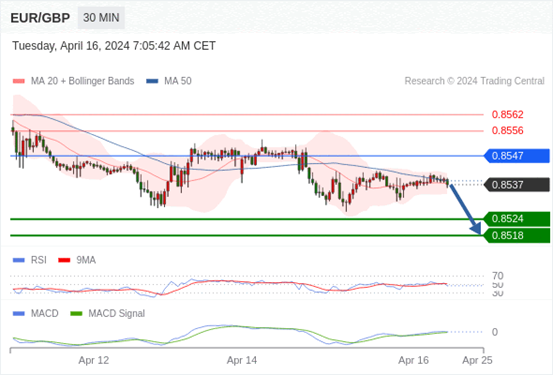553x375 pixels.
Task: Click the MACD 0 axis label
Action: pos(494,332)
